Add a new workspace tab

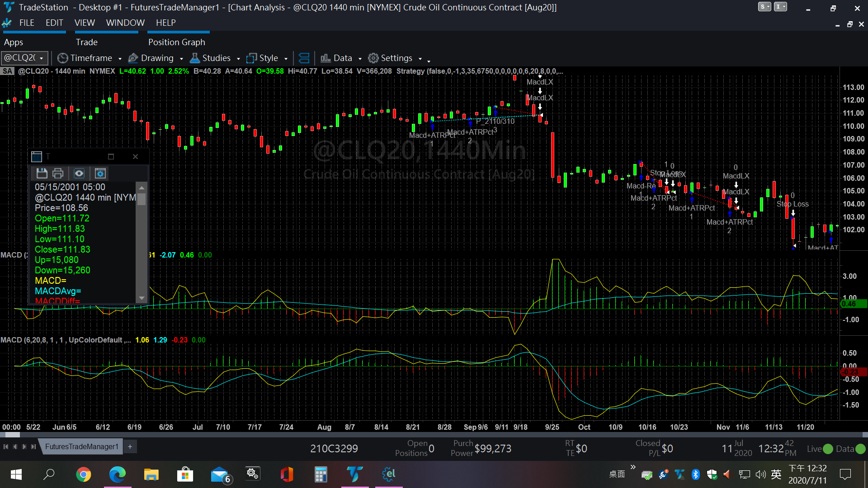(x=130, y=446)
